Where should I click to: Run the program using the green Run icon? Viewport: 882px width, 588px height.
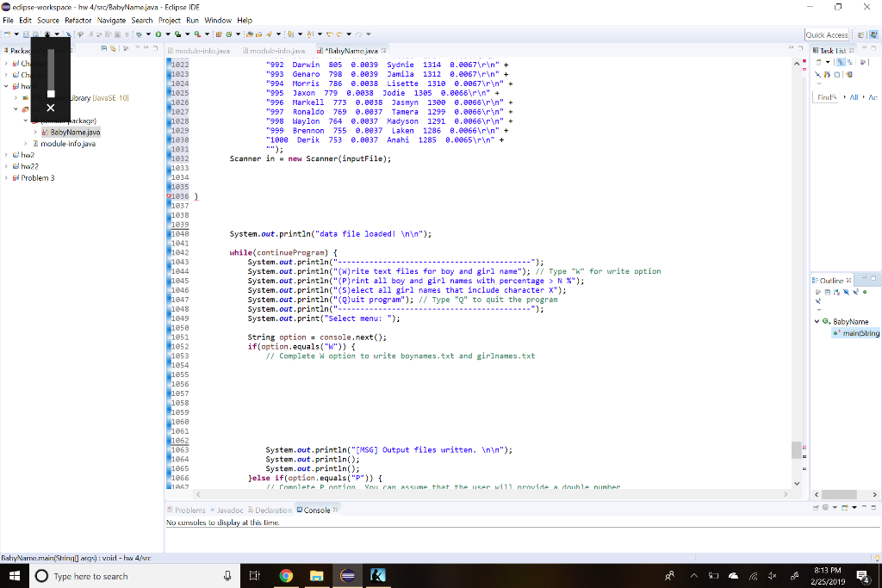[158, 34]
